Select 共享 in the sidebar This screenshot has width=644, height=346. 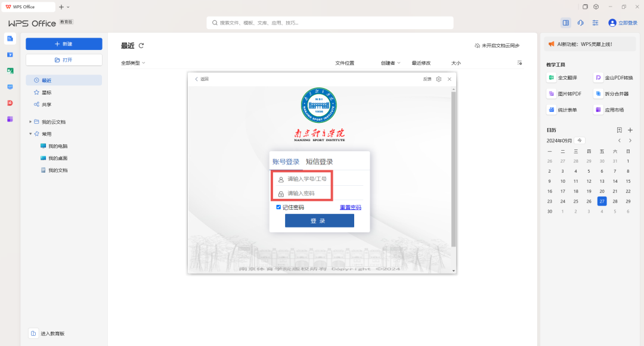64,104
